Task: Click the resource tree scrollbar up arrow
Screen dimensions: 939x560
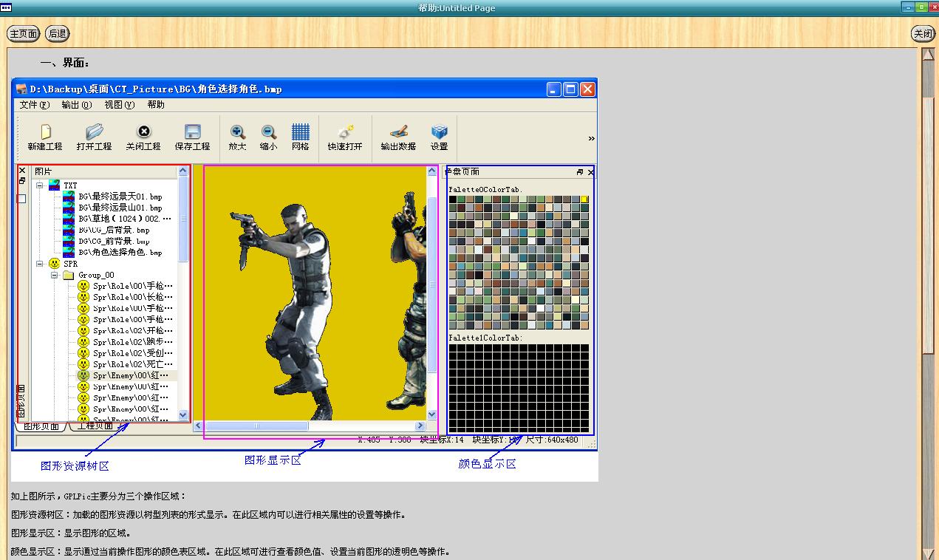Action: 183,171
